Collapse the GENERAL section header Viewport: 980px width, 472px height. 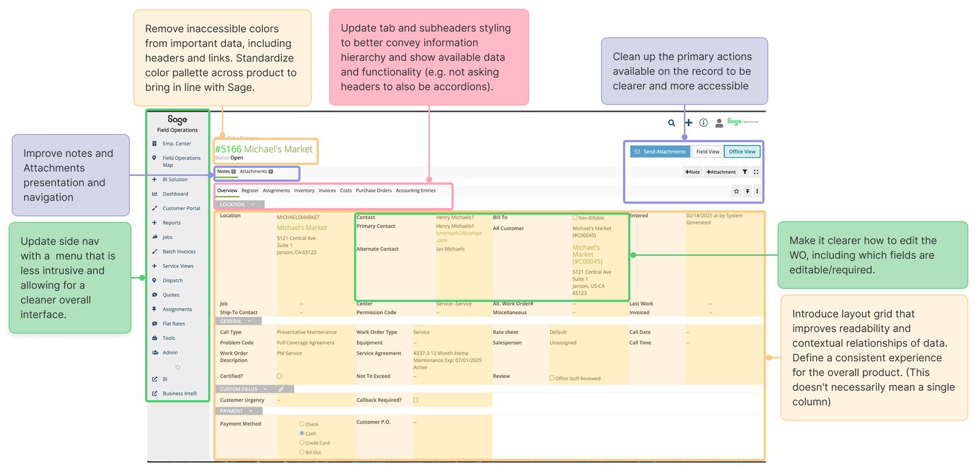pos(238,321)
